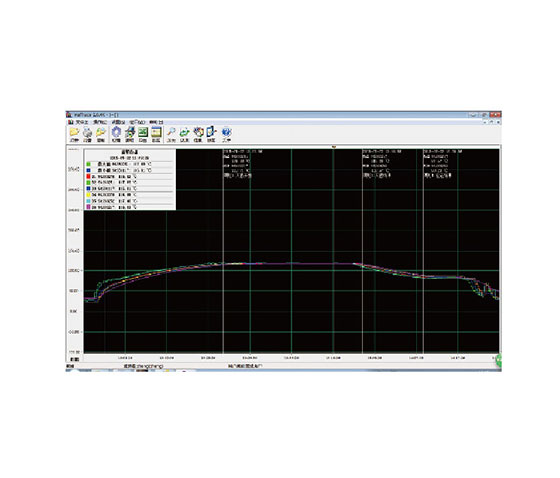560x478 pixels.
Task: Click the purple channel swatch in legend
Action: [x=88, y=207]
